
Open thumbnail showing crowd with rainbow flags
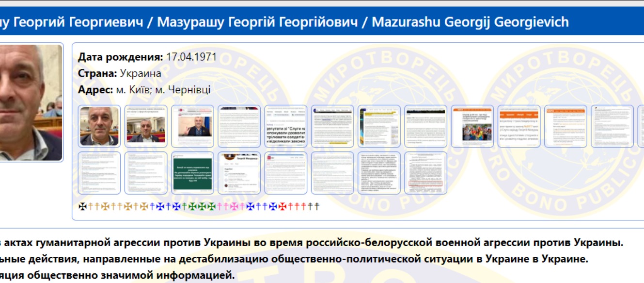click(x=472, y=126)
